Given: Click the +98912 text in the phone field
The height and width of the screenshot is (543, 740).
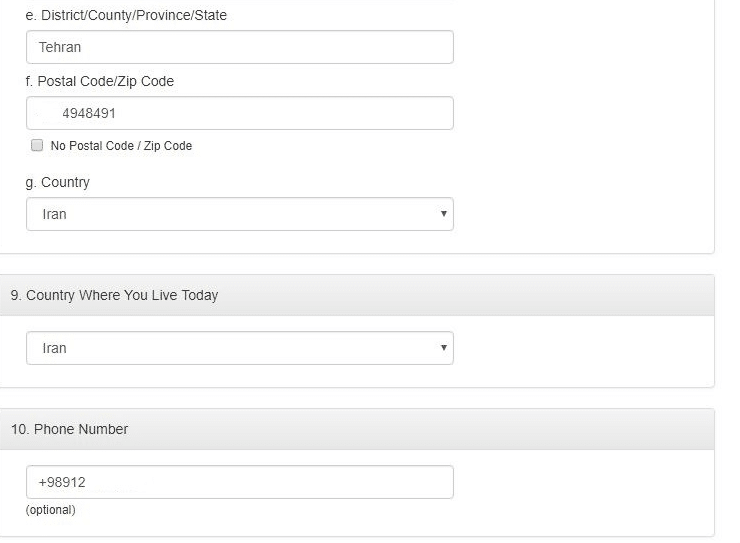Looking at the screenshot, I should click(62, 482).
